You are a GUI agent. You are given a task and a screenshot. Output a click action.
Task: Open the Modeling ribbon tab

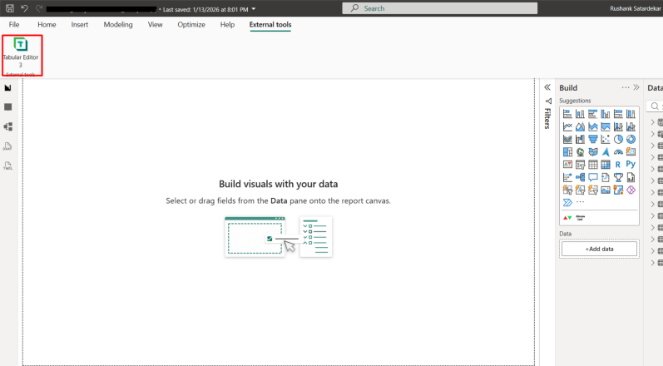click(x=118, y=25)
